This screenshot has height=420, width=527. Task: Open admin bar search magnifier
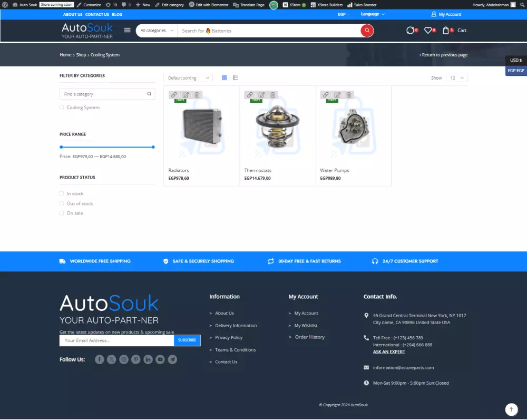[522, 5]
